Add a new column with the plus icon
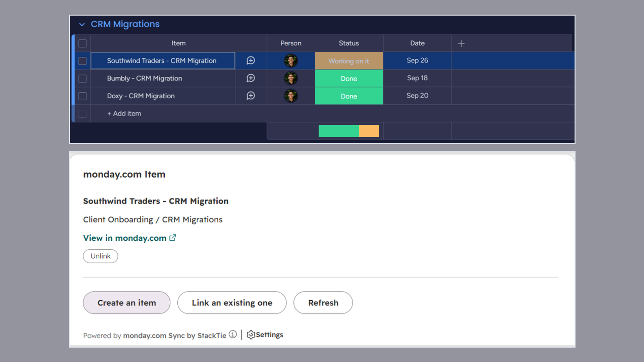The height and width of the screenshot is (362, 644). [x=461, y=44]
